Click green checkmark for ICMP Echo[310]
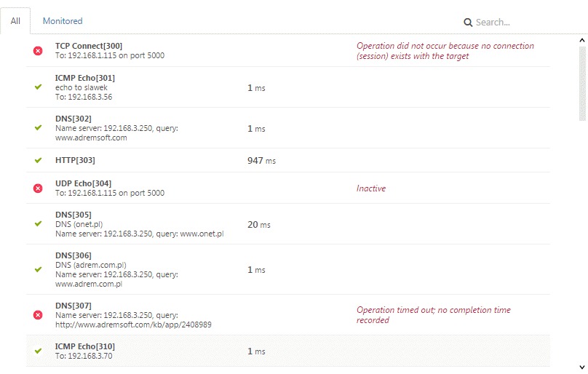Screen dimensions: 588x374 [x=39, y=351]
